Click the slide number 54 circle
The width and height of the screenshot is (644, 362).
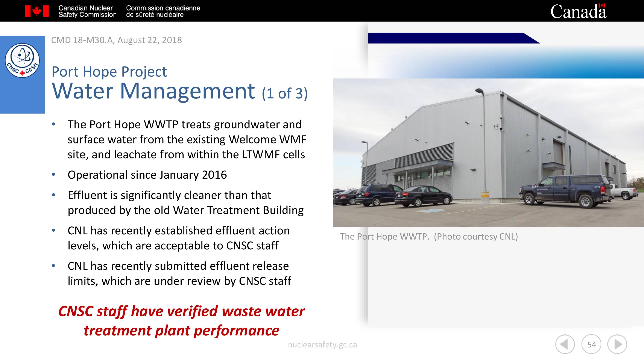pyautogui.click(x=591, y=344)
